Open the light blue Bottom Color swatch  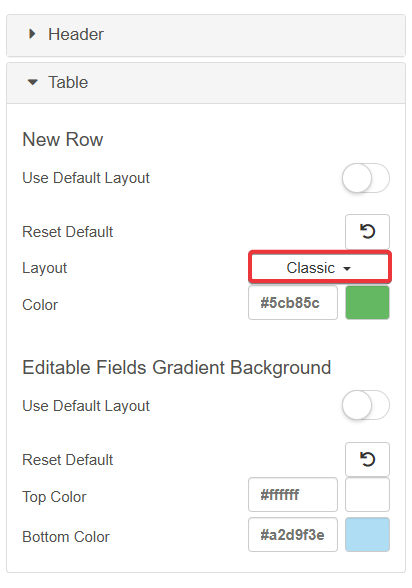click(367, 535)
